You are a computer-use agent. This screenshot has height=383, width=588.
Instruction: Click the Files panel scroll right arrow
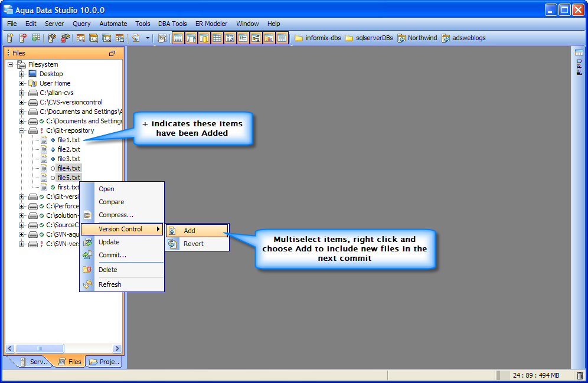coord(117,349)
